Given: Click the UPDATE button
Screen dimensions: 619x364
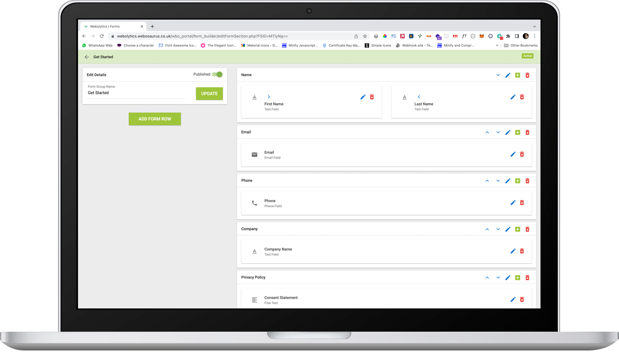Looking at the screenshot, I should 209,94.
